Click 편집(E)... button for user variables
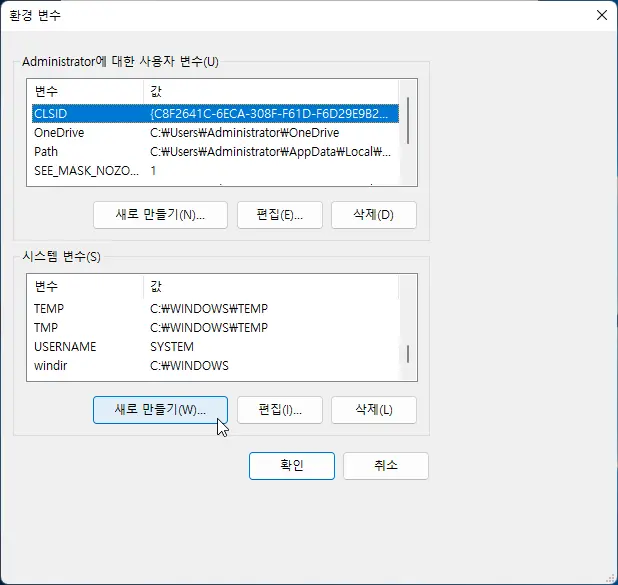The image size is (618, 585). click(280, 215)
